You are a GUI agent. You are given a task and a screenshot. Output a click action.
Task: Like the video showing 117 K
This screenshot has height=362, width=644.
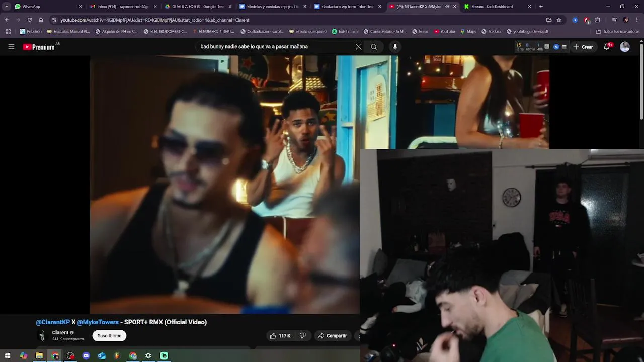[280, 336]
